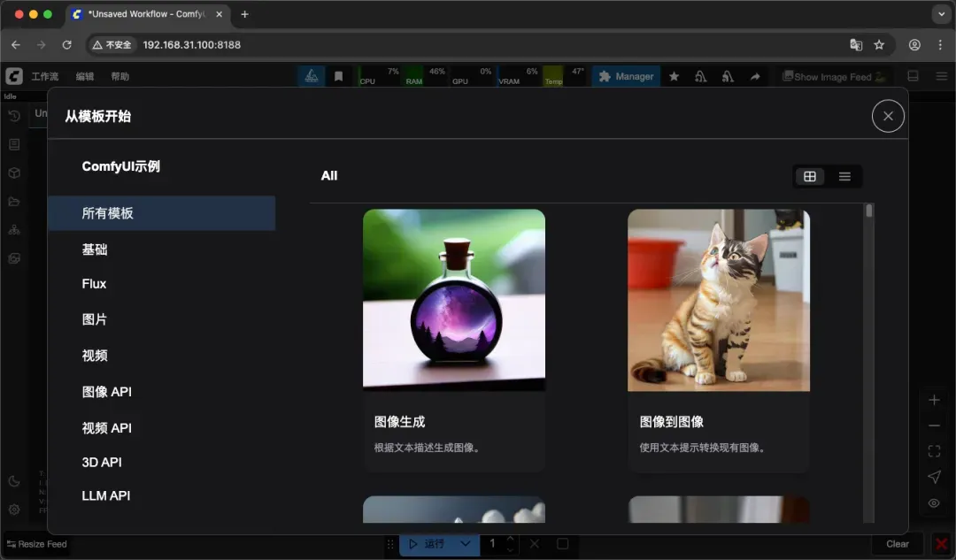
Task: Switch templates to grid view
Action: (x=810, y=176)
